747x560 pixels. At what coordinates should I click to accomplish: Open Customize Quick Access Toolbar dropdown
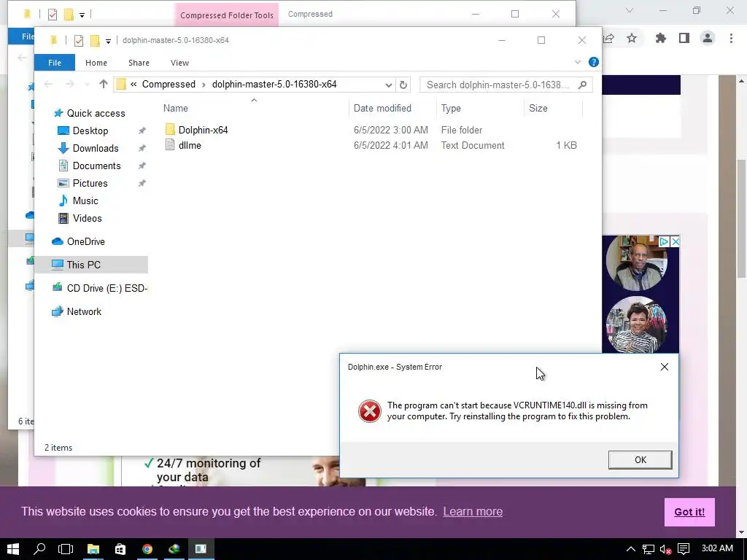point(108,41)
